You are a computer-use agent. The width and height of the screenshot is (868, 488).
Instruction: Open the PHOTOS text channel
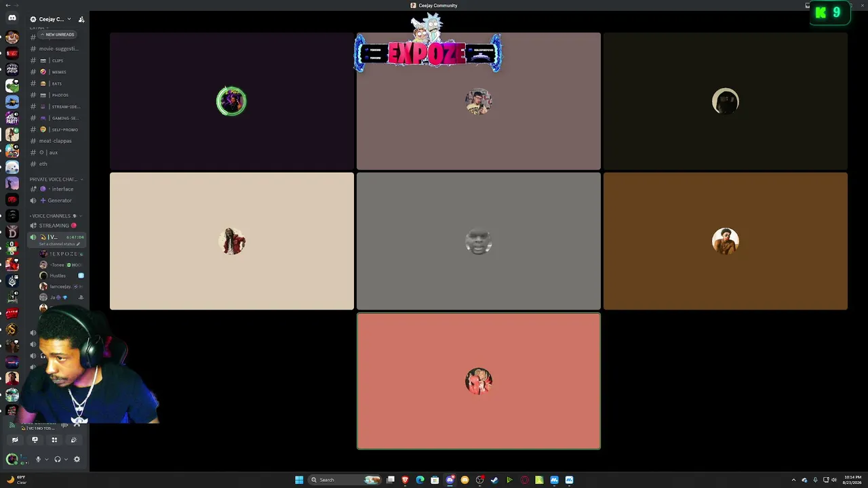click(x=57, y=95)
